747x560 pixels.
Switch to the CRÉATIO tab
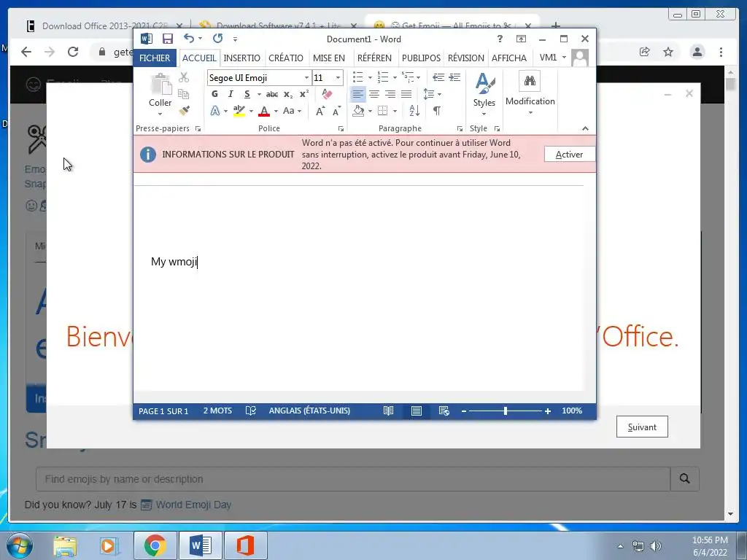tap(286, 58)
